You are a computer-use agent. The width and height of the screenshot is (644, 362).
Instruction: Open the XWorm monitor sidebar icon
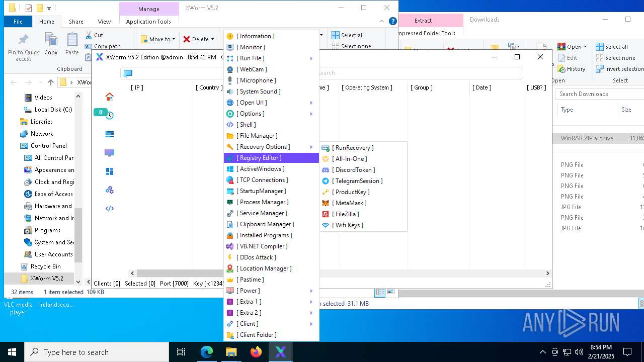pos(109,153)
